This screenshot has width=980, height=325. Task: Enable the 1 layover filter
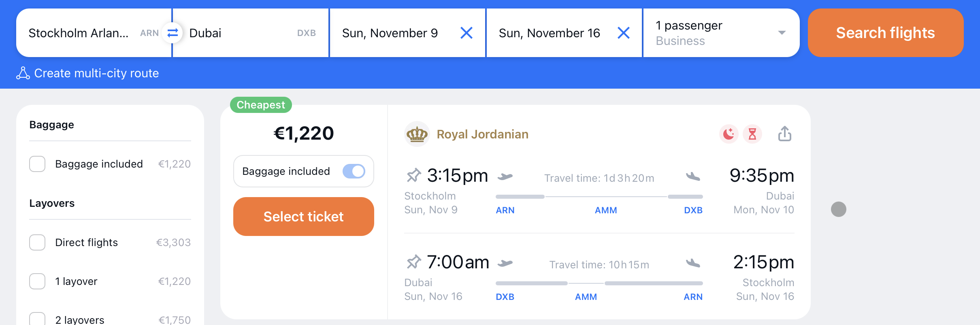coord(37,281)
